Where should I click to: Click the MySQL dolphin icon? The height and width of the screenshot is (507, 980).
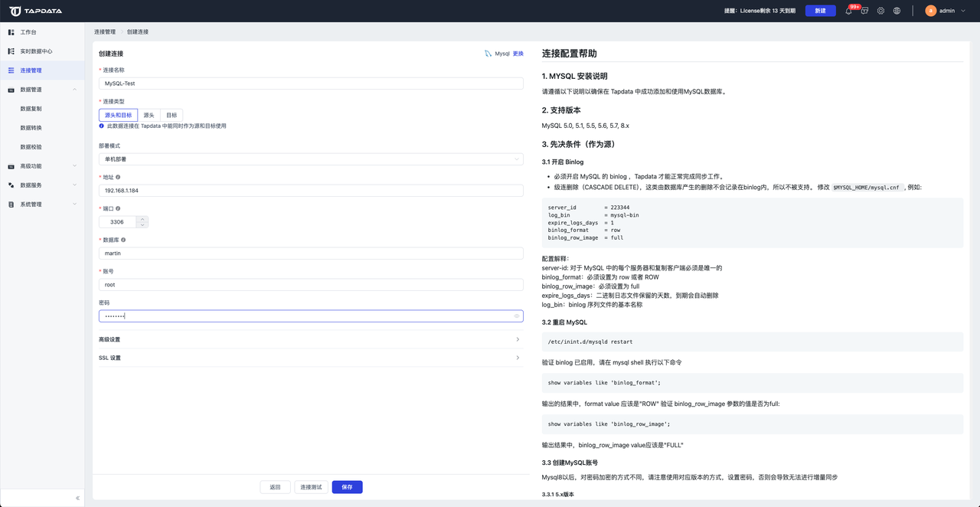tap(488, 54)
